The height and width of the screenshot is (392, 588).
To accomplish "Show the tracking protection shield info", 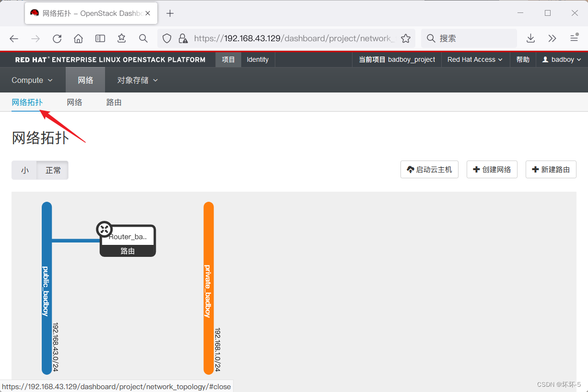I will pos(167,39).
